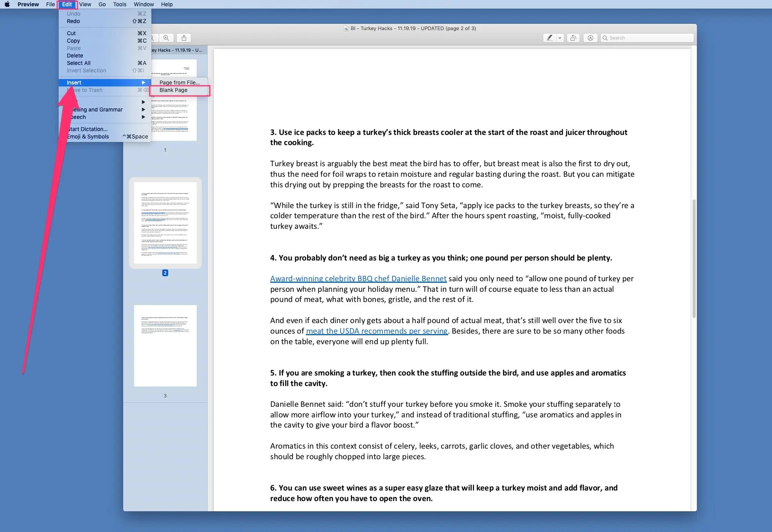Show the Markup toolbar icon
Viewport: 772px width, 532px height.
pyautogui.click(x=590, y=38)
